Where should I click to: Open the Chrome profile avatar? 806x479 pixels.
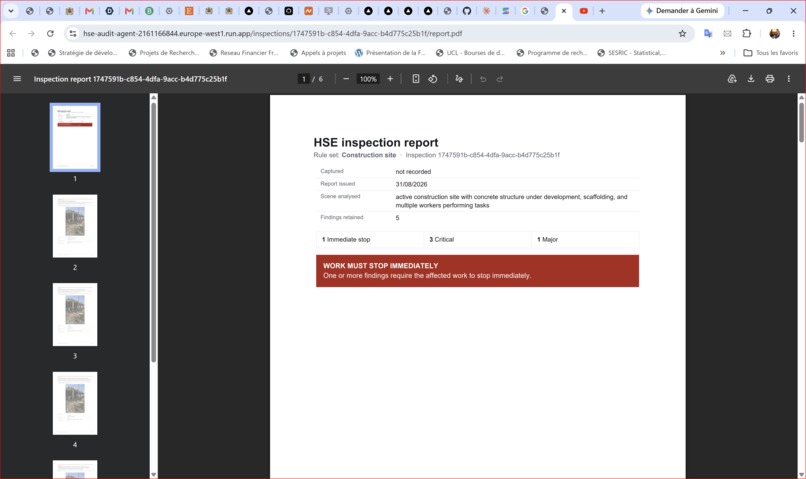[x=774, y=33]
